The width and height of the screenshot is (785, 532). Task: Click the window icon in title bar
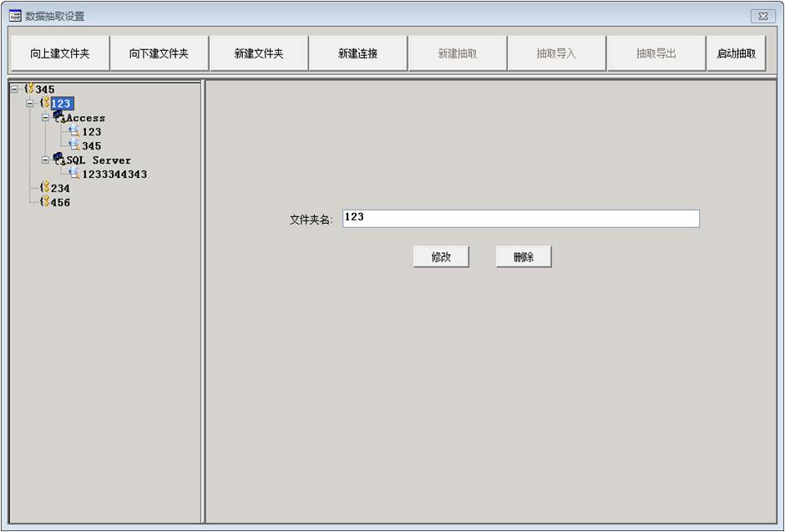point(15,16)
